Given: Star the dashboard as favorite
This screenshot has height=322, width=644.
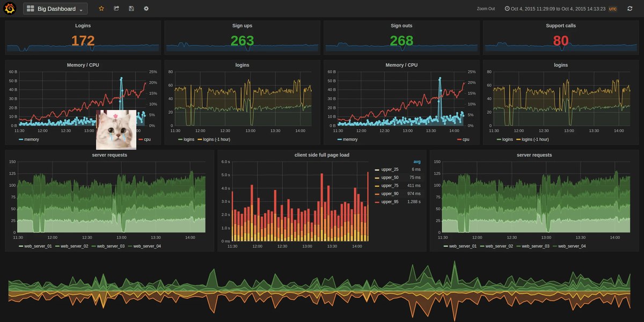Looking at the screenshot, I should coord(101,9).
